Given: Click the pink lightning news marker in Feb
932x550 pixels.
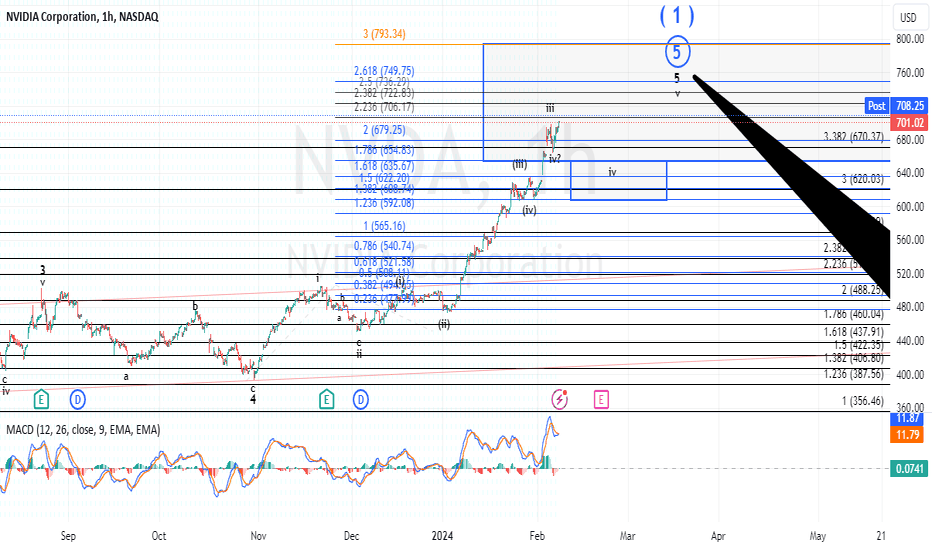Looking at the screenshot, I should pyautogui.click(x=559, y=399).
